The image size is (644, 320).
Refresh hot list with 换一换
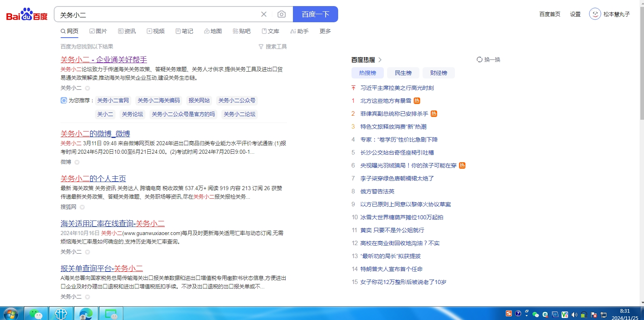(488, 59)
